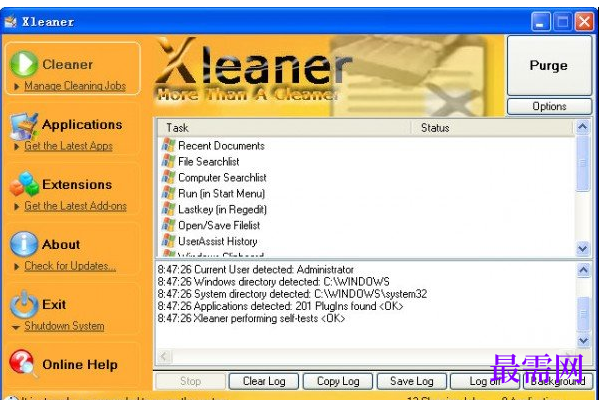Select the Computer Searchlist task text
This screenshot has height=400, width=602.
click(222, 178)
